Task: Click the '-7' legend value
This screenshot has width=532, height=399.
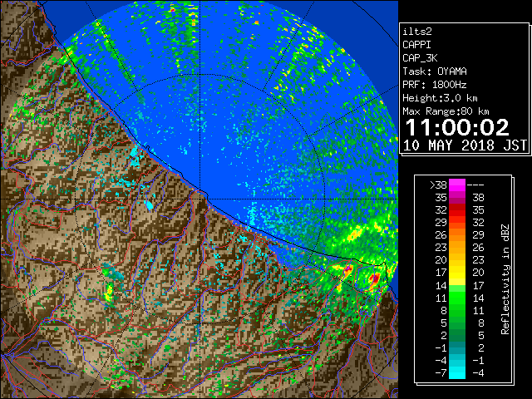Action: pyautogui.click(x=441, y=373)
